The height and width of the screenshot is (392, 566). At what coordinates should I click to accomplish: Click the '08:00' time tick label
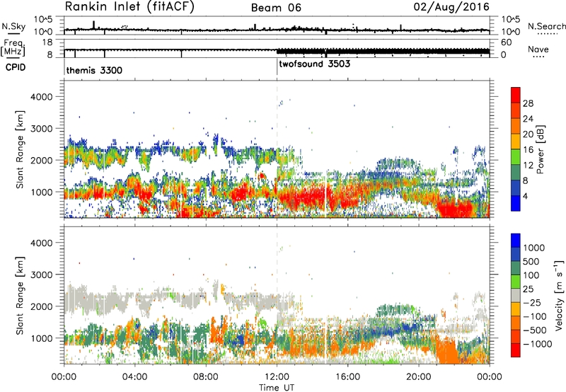coord(206,377)
